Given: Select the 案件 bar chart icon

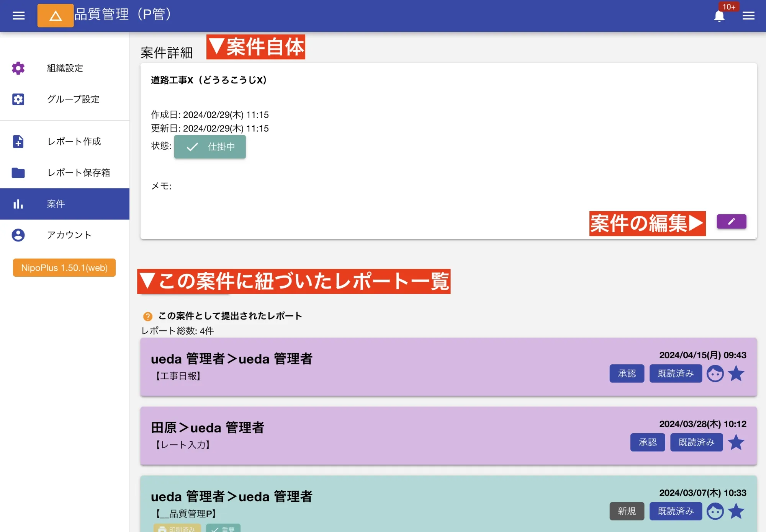Looking at the screenshot, I should coord(18,204).
